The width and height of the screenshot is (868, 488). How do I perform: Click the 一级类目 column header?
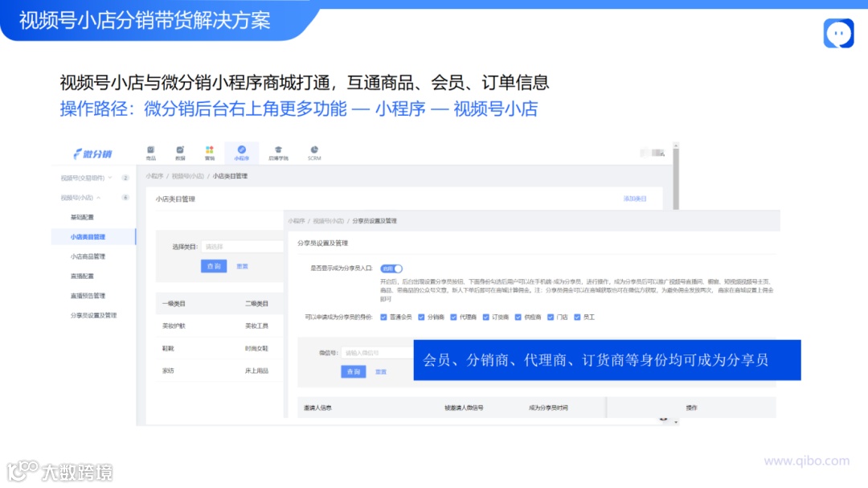(x=174, y=304)
